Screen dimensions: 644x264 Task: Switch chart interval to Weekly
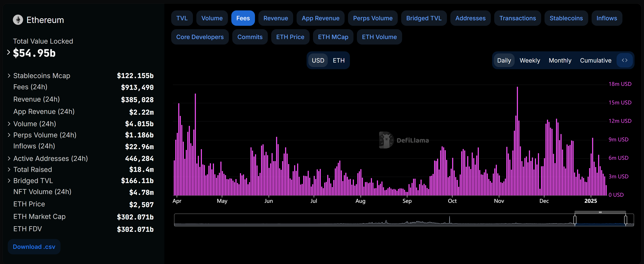[530, 60]
